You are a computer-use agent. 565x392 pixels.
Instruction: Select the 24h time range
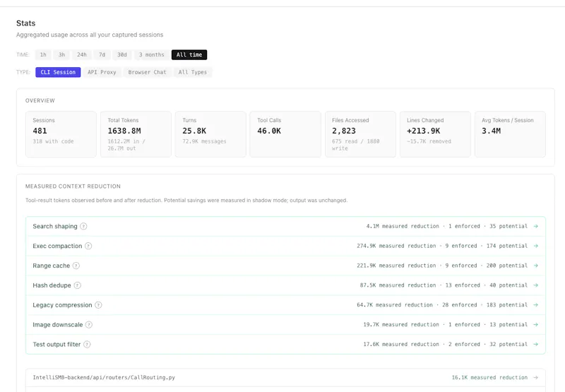pos(82,55)
